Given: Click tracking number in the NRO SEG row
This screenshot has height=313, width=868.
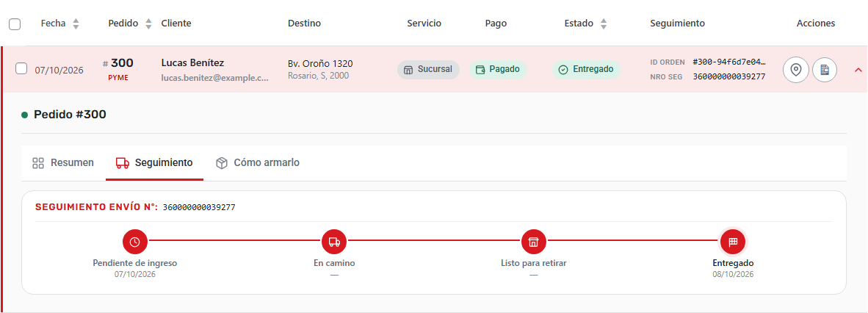Looking at the screenshot, I should (x=729, y=76).
